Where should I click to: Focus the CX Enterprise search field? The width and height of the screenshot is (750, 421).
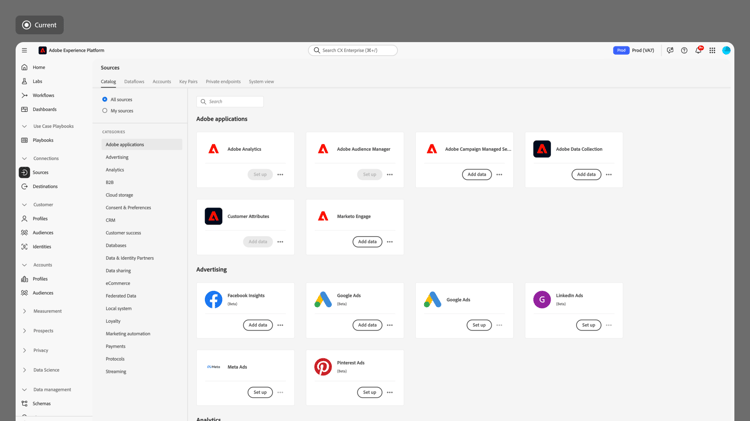(x=353, y=50)
